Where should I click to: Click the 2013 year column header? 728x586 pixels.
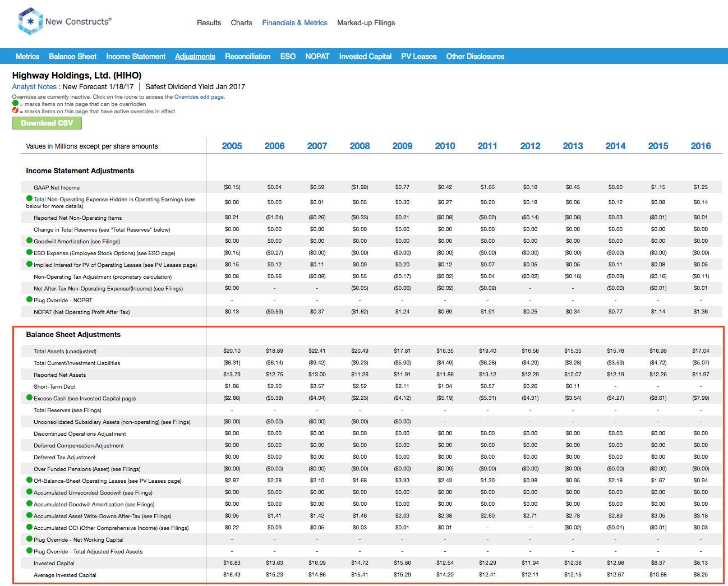point(573,146)
